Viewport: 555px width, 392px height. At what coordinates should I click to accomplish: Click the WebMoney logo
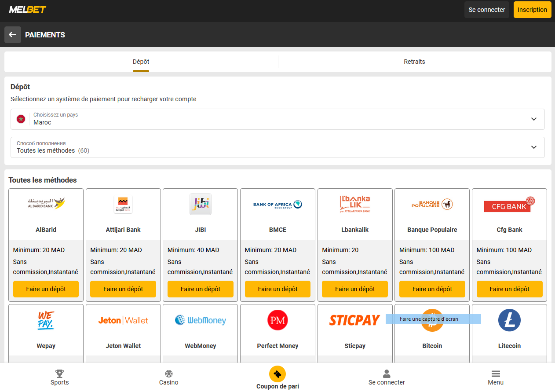click(x=201, y=320)
